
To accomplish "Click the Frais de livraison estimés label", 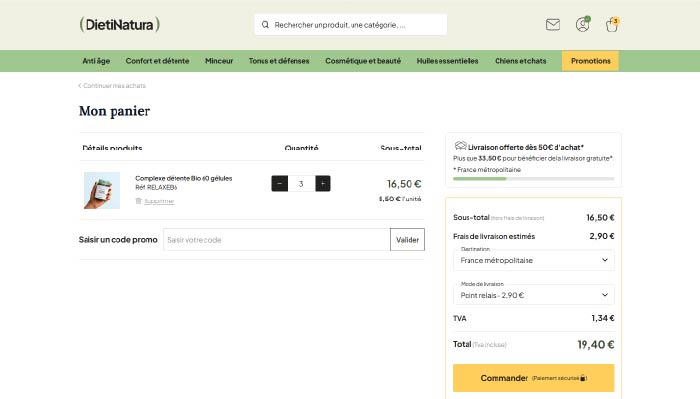I will pyautogui.click(x=494, y=236).
